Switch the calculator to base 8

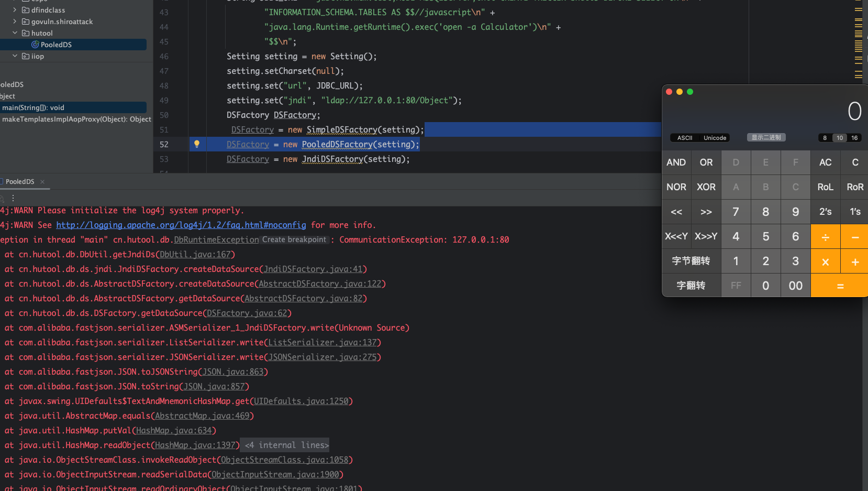point(825,138)
